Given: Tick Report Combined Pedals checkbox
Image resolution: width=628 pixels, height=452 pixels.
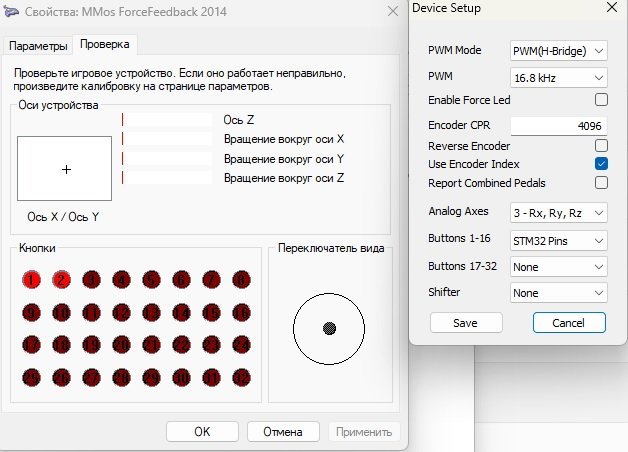Looking at the screenshot, I should [x=601, y=183].
